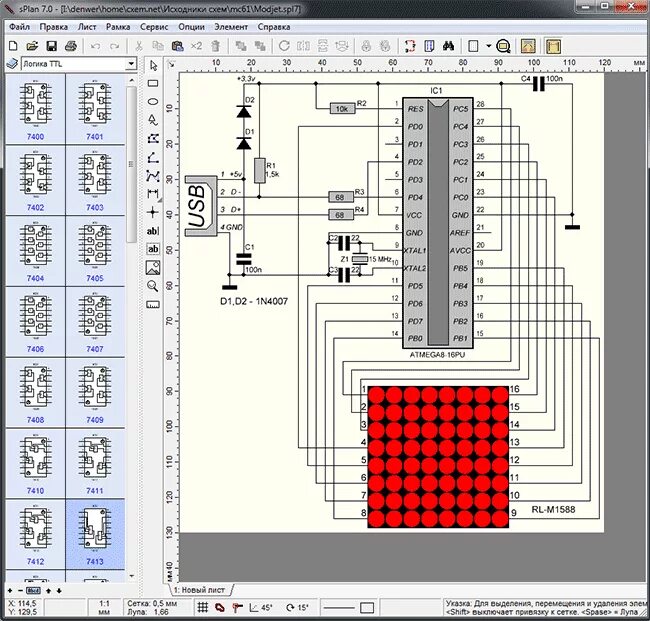Click the library list scroll down arrow
Screen dimensions: 650x621
[x=131, y=576]
